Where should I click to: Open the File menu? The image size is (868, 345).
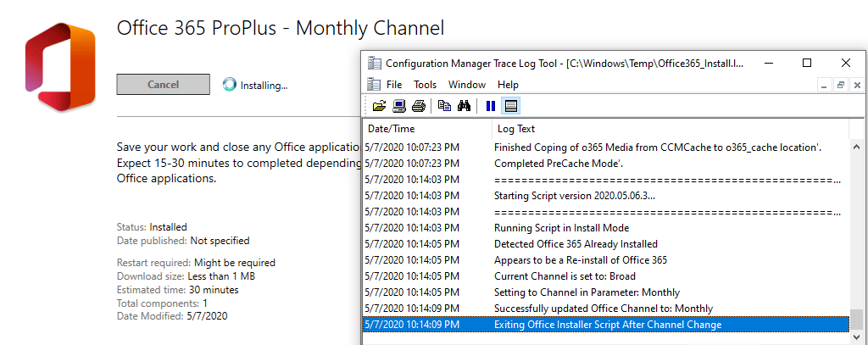click(394, 85)
